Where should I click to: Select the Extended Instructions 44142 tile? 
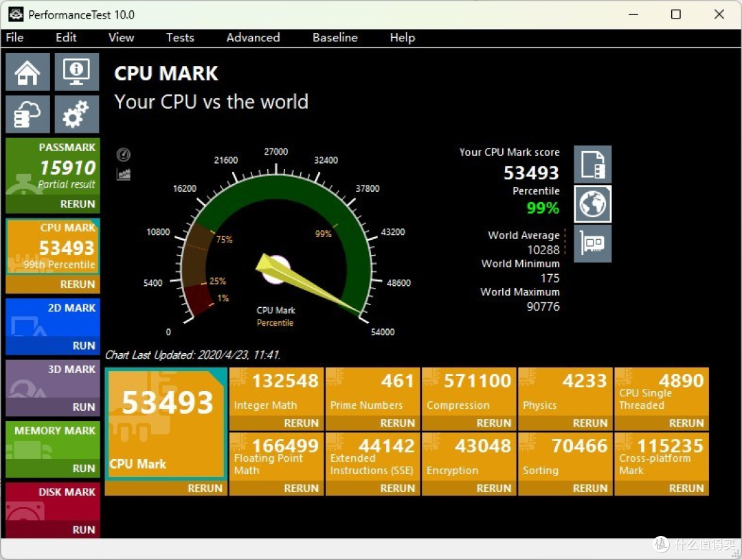(x=373, y=457)
